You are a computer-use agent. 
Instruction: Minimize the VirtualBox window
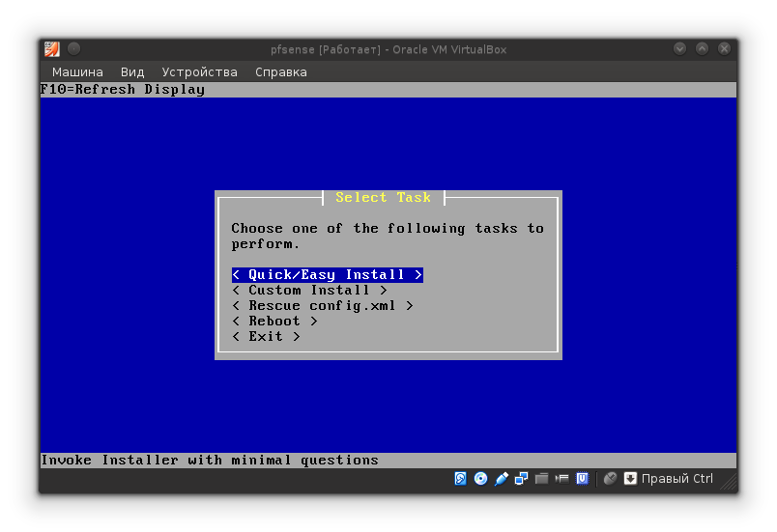680,48
